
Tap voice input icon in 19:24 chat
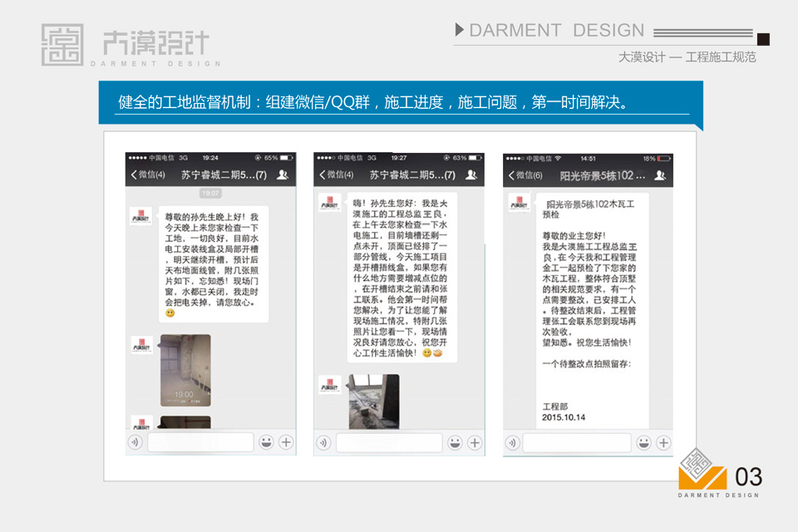[135, 442]
